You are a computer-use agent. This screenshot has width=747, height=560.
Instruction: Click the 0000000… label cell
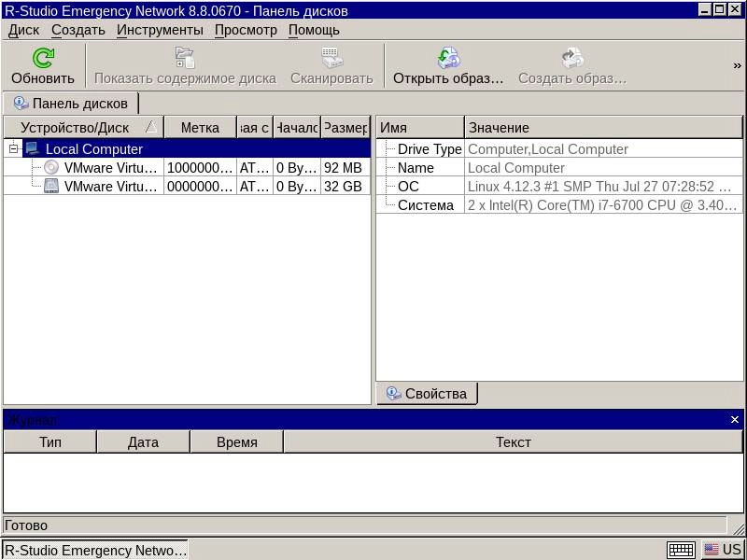coord(200,186)
